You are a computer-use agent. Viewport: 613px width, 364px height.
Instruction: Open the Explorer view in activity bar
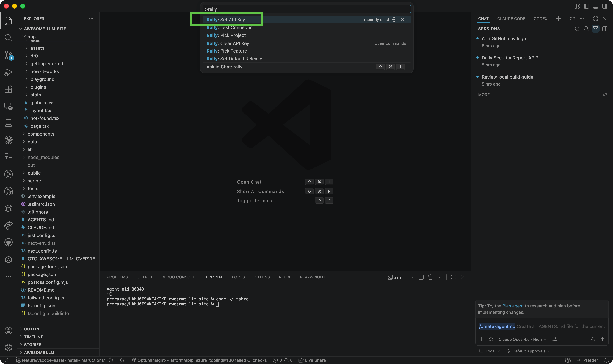coord(8,21)
